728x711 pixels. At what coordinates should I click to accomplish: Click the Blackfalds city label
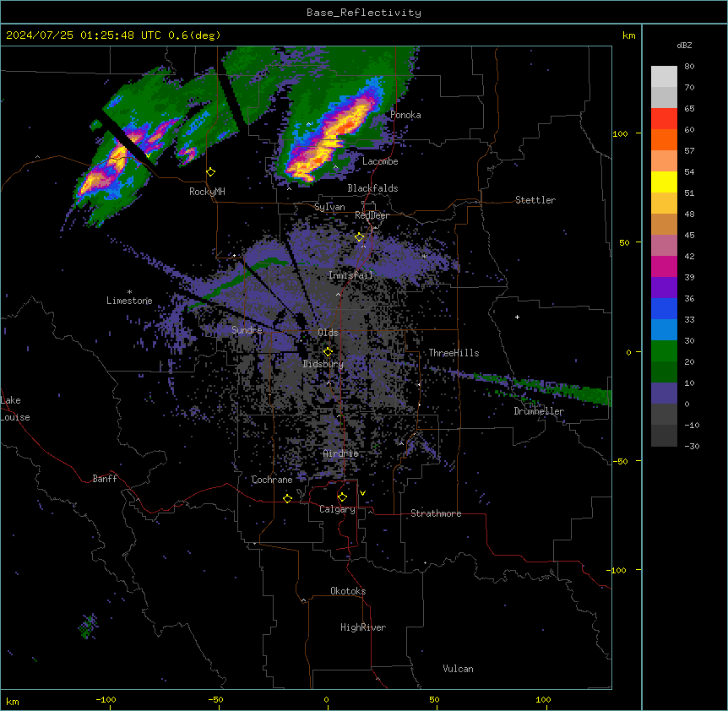click(372, 188)
